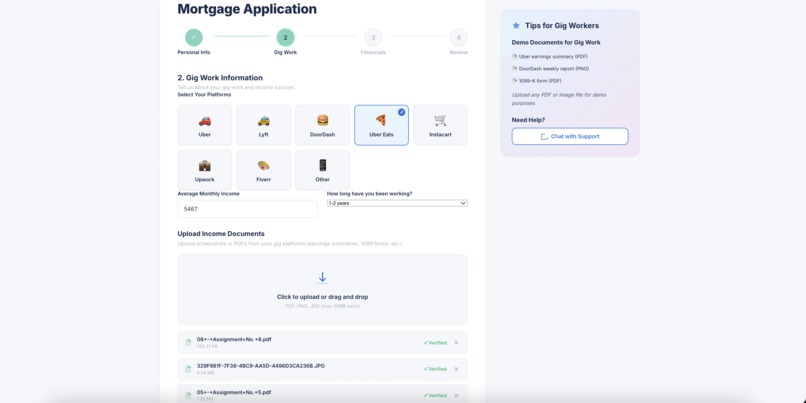This screenshot has height=403, width=806.
Task: Click the 05+-+Assignment+No.+5.pdf file name
Action: [x=234, y=392]
